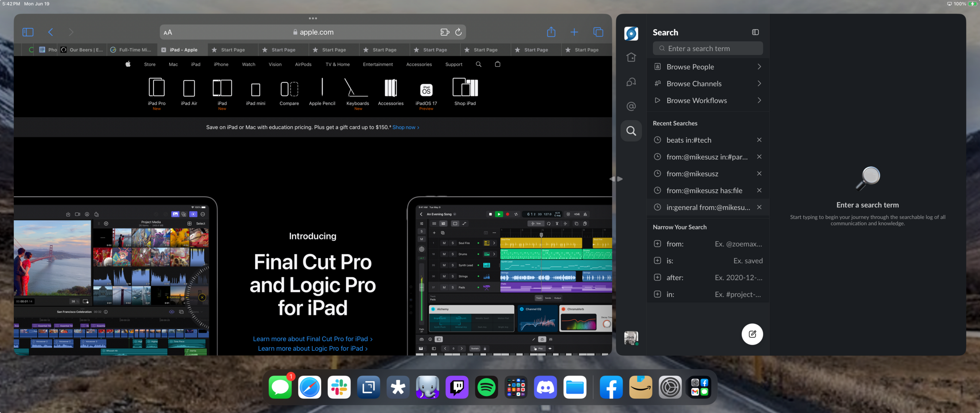
Task: Reload the apple.com page
Action: [x=459, y=32]
